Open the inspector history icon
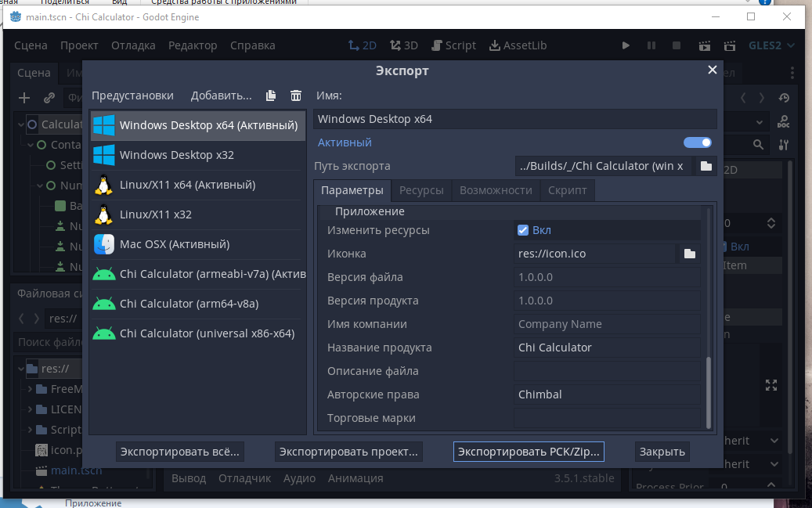The width and height of the screenshot is (812, 508). [784, 97]
